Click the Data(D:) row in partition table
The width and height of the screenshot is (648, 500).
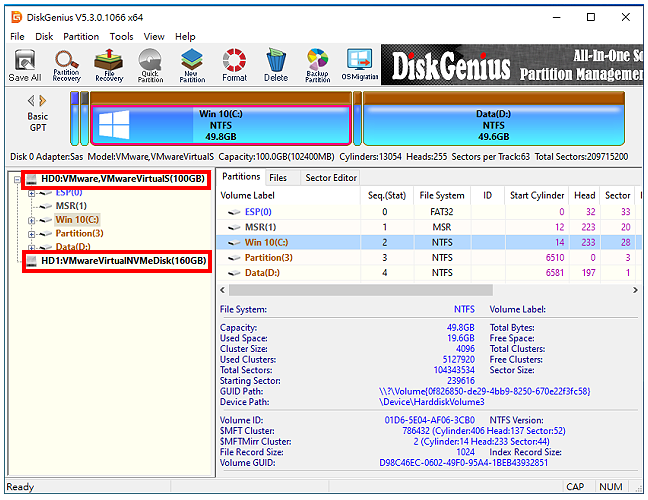pos(429,273)
